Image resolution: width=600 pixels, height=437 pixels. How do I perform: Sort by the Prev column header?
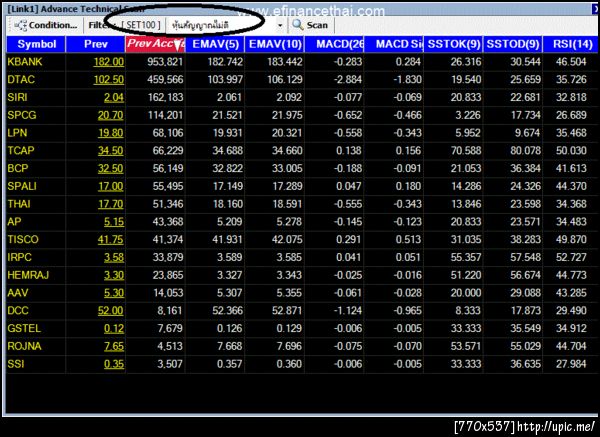(x=96, y=44)
